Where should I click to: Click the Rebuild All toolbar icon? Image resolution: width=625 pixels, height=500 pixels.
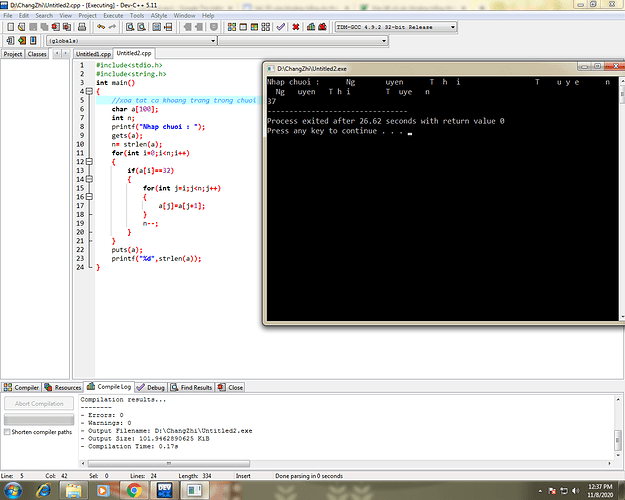[265, 27]
